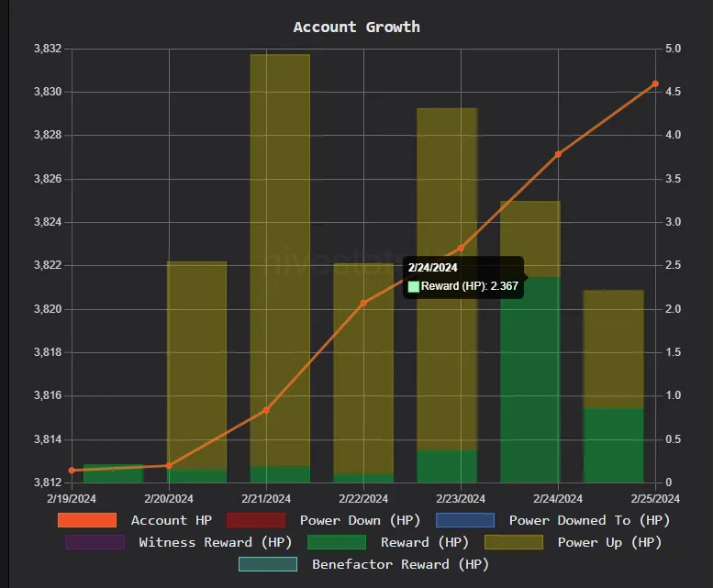
Task: Click the 2/21/2024 x-axis label
Action: (x=266, y=498)
